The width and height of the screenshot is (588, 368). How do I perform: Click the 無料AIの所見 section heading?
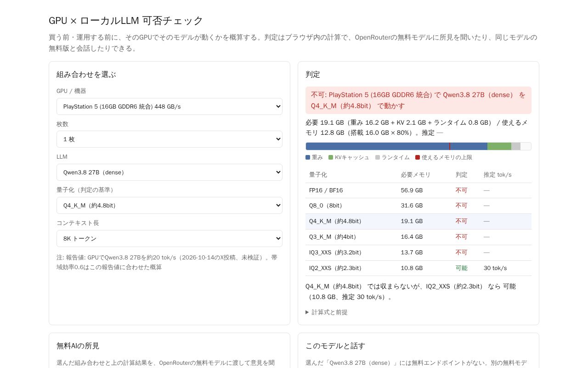click(78, 346)
